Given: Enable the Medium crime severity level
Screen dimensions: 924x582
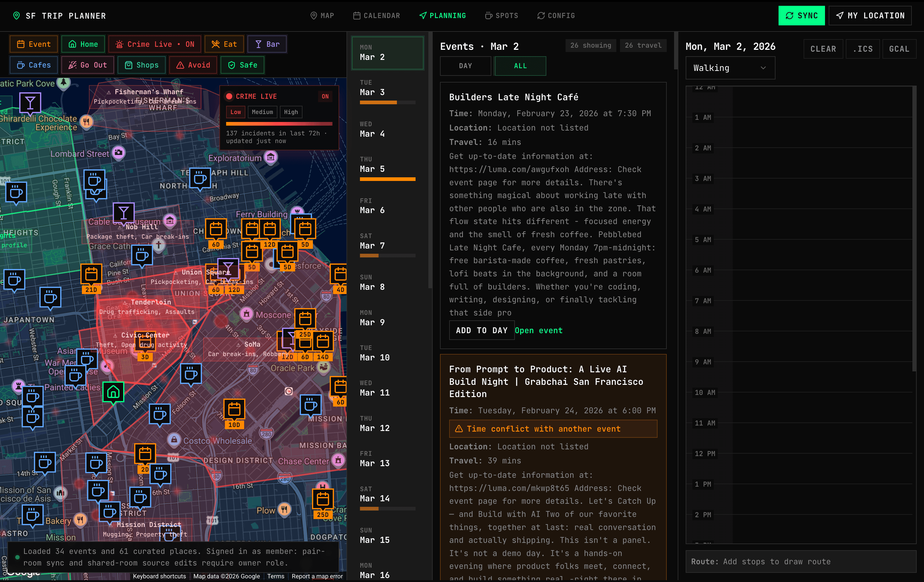Looking at the screenshot, I should pyautogui.click(x=262, y=112).
